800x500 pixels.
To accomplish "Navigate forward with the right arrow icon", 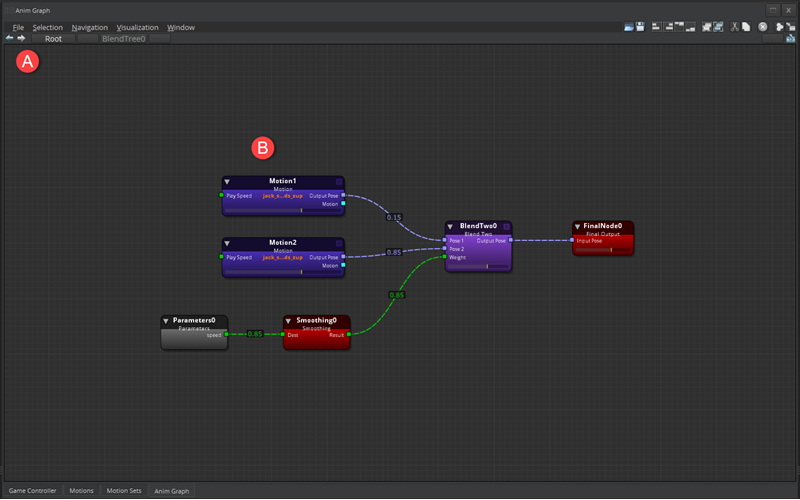I will [x=21, y=39].
